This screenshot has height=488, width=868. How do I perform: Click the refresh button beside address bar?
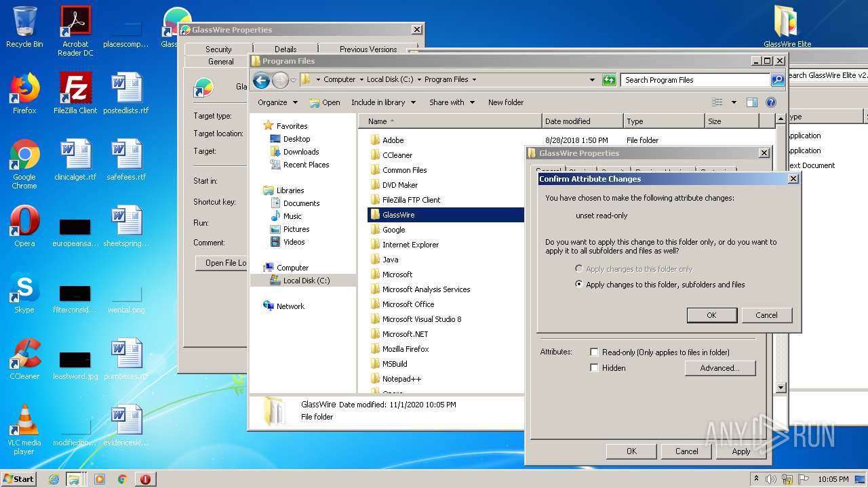(x=609, y=80)
